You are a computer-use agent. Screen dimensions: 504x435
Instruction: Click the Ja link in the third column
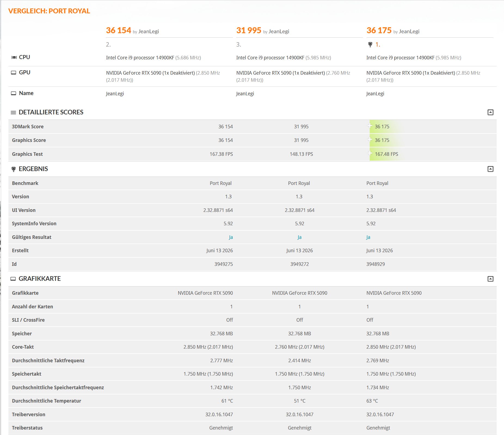[x=368, y=237]
